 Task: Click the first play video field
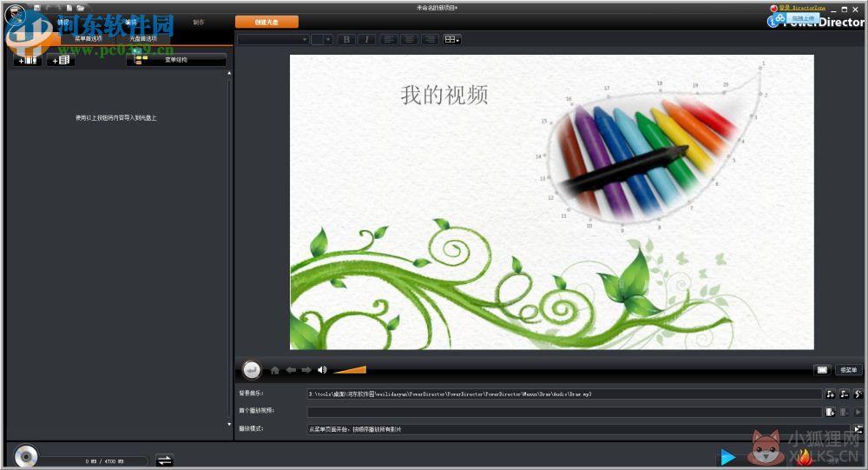point(564,412)
